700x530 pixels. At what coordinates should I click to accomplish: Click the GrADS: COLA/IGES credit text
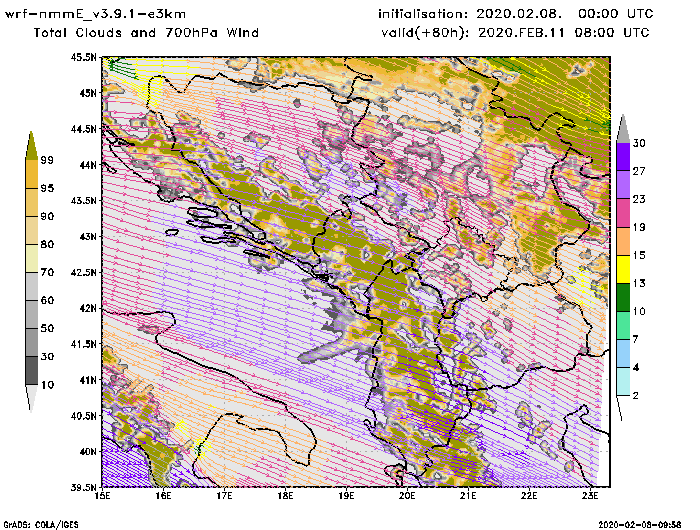[x=41, y=525]
